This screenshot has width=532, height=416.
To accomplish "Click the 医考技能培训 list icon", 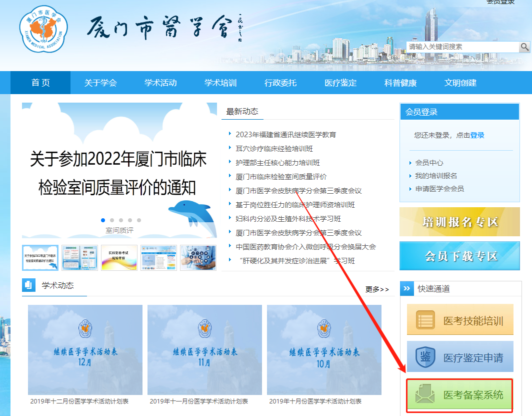I will pyautogui.click(x=425, y=320).
